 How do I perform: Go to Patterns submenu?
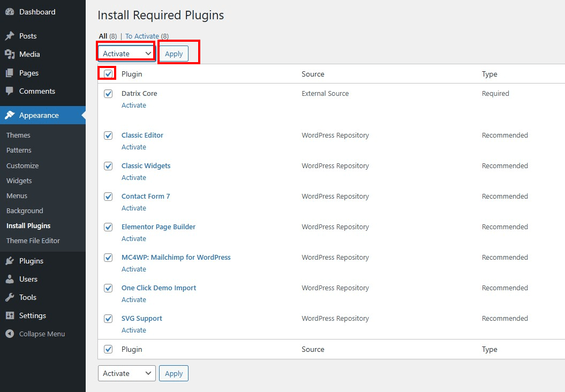[x=19, y=150]
